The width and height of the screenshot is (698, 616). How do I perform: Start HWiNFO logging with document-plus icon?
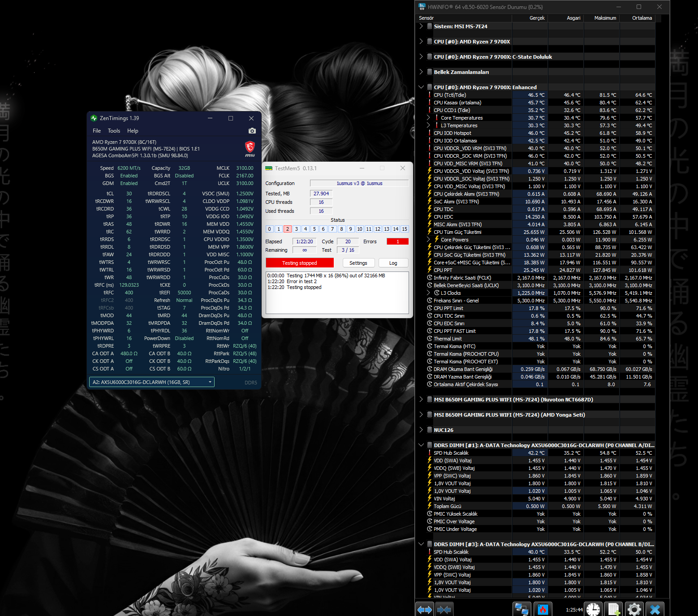[614, 609]
